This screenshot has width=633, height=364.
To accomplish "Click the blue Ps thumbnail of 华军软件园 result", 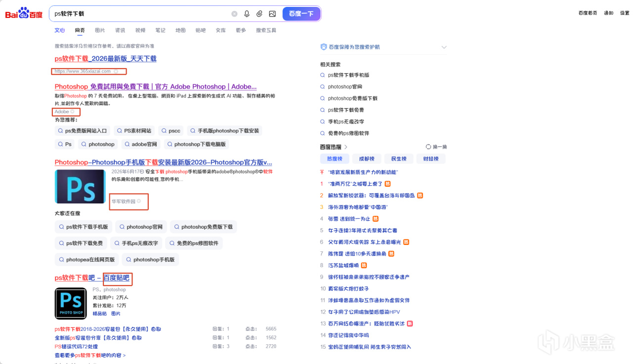I will pos(80,186).
